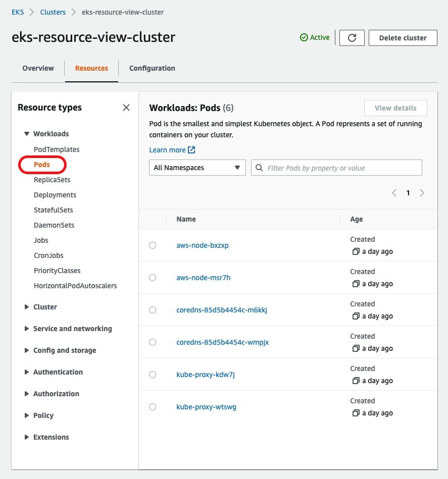448x479 pixels.
Task: Click copy icon in kube-proxy-wtswg row
Action: click(x=356, y=413)
